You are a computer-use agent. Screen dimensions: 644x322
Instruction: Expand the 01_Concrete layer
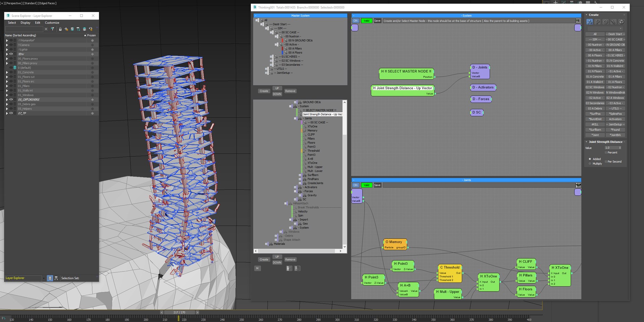point(7,72)
